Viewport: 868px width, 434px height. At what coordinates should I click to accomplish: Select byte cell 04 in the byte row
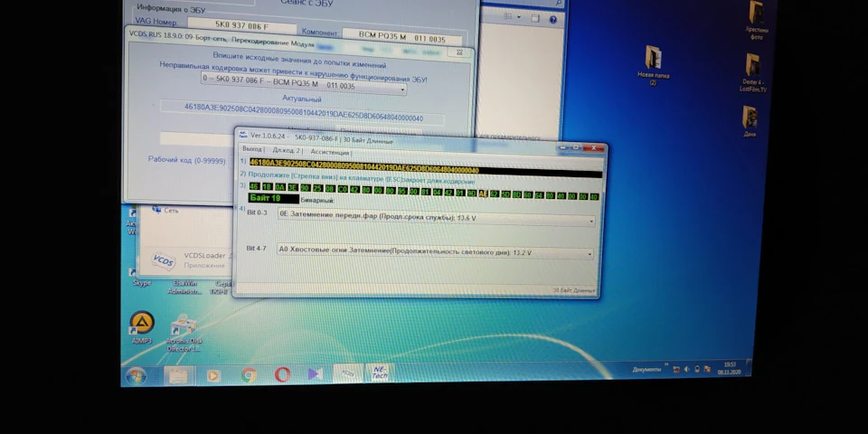[438, 193]
